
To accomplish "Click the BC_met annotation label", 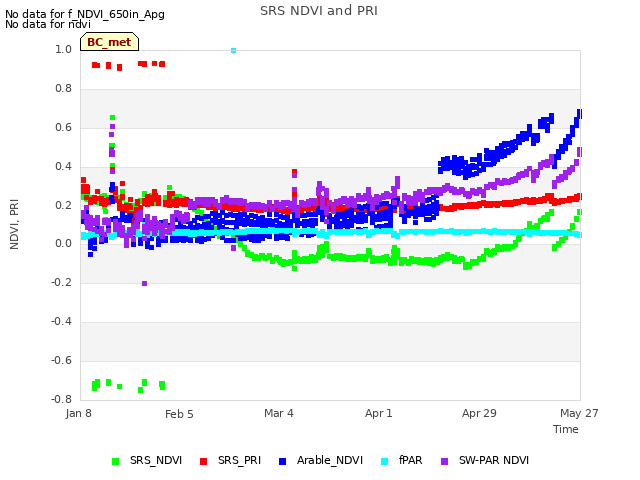I will [109, 42].
